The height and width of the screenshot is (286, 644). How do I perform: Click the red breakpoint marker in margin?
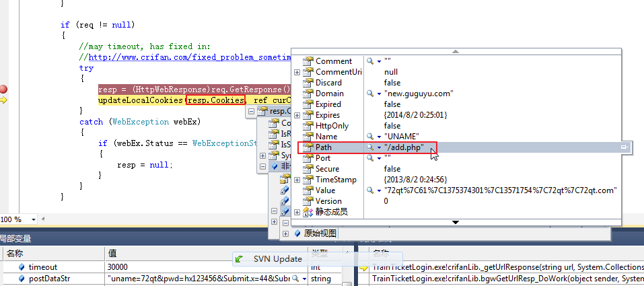click(x=3, y=90)
